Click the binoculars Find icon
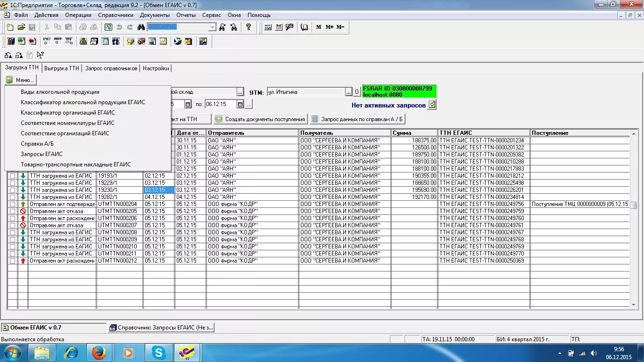Screen dimensions: 644x362 [x=140, y=27]
